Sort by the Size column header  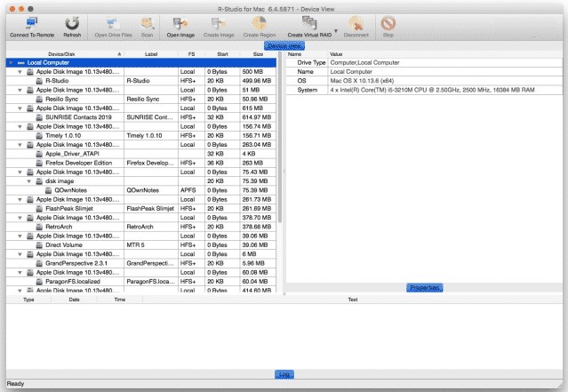(x=258, y=54)
